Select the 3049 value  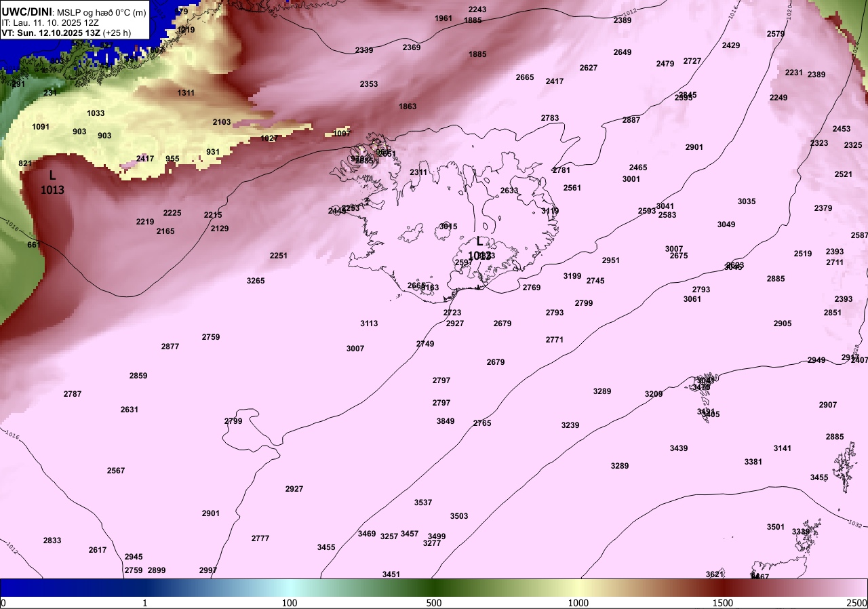[x=726, y=224]
